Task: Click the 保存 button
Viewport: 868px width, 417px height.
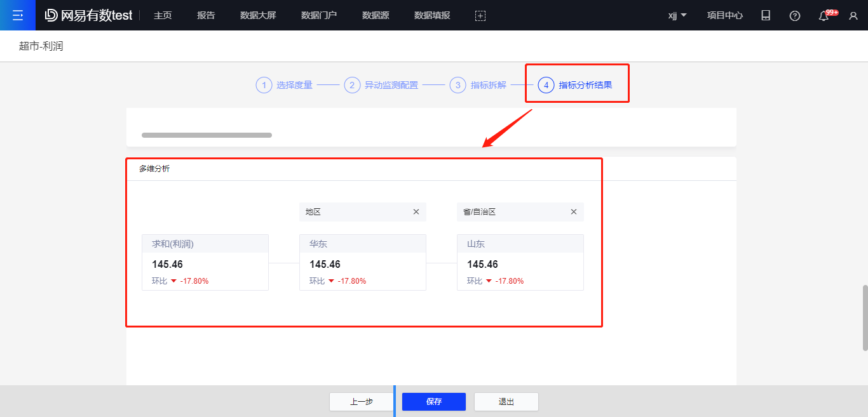Action: pyautogui.click(x=434, y=402)
